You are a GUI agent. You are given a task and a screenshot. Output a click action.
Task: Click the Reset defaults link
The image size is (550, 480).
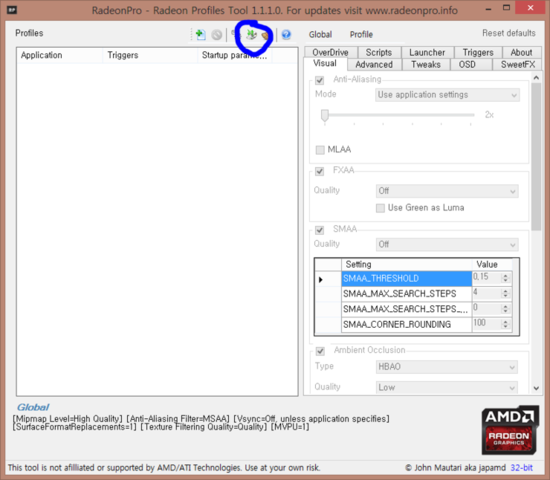(x=509, y=33)
